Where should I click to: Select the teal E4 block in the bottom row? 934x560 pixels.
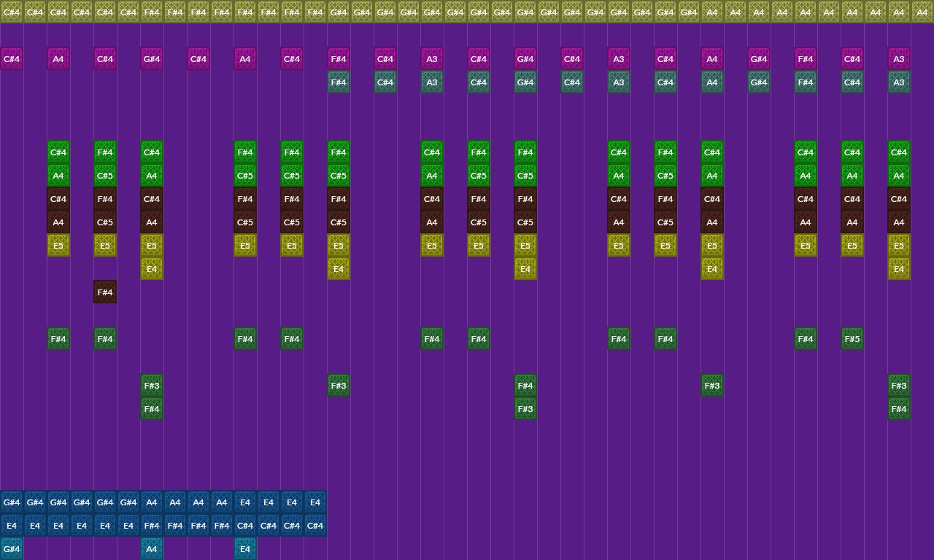pyautogui.click(x=245, y=549)
